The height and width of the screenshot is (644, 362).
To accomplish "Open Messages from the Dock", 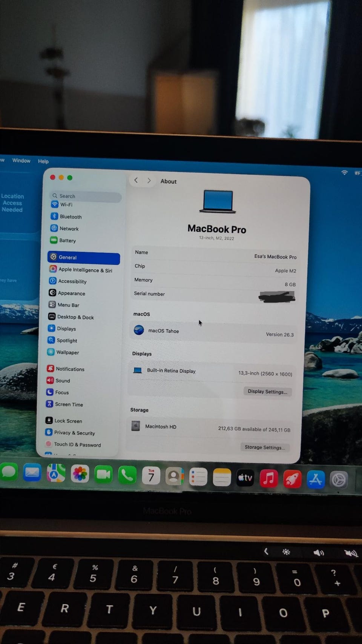I will 9,472.
